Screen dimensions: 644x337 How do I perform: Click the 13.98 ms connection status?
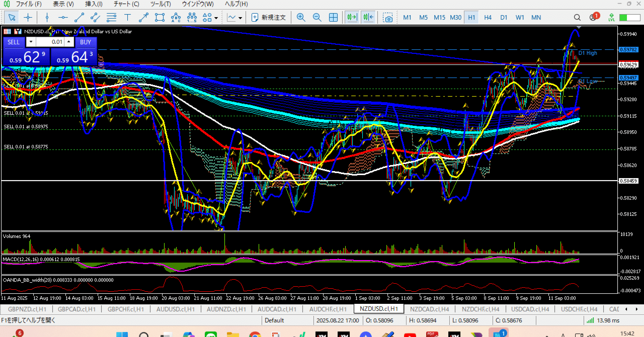click(x=603, y=320)
